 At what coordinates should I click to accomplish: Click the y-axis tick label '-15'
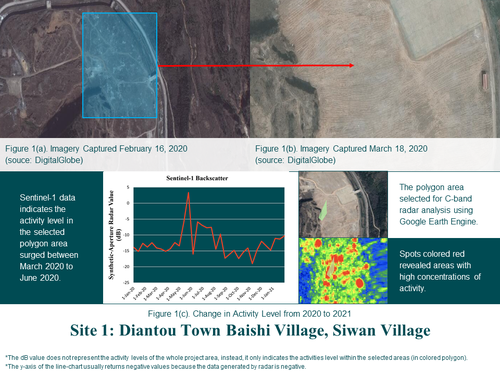coord(127,251)
